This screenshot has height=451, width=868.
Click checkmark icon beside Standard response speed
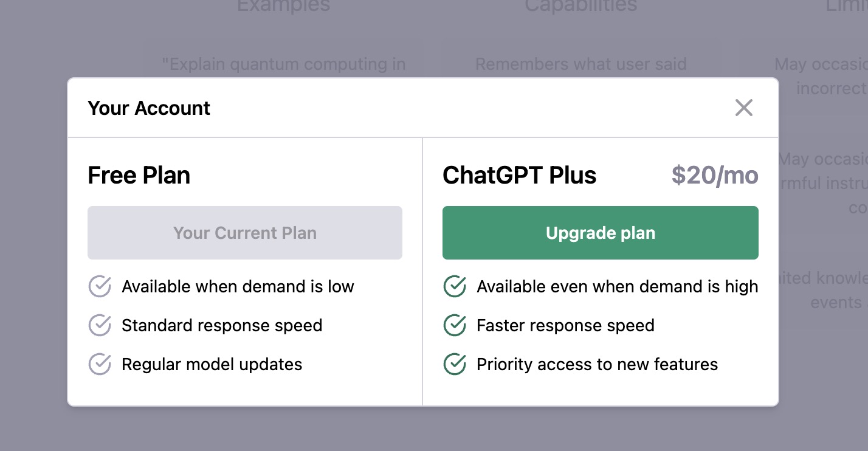tap(100, 325)
